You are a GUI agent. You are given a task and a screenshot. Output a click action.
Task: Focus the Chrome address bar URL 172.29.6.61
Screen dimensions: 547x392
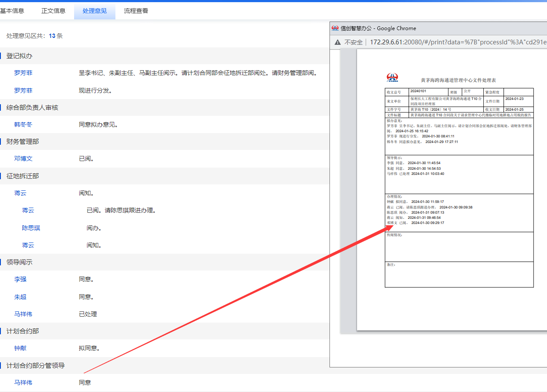pyautogui.click(x=458, y=42)
